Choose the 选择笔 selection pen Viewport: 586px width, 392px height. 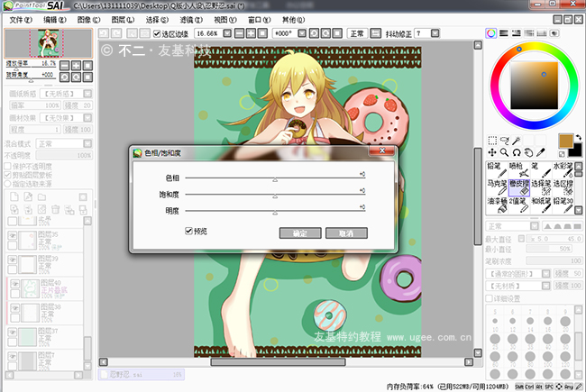point(541,187)
